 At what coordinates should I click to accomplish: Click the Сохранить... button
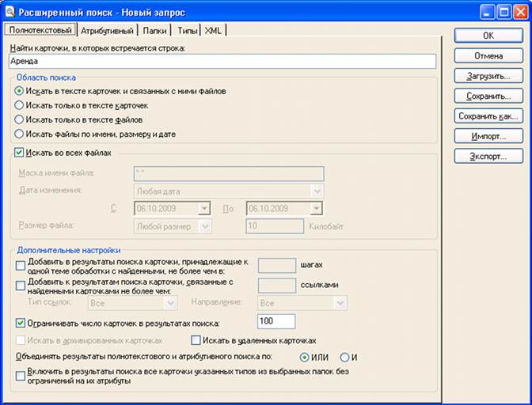click(488, 96)
